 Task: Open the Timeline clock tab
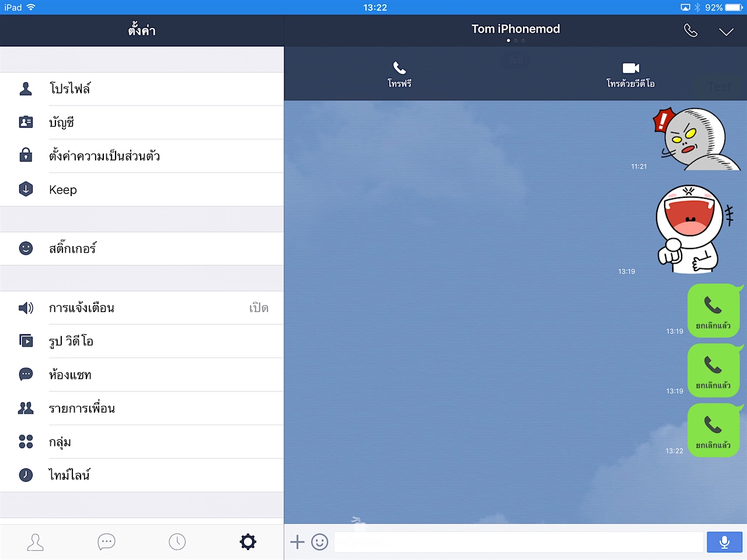(x=177, y=542)
